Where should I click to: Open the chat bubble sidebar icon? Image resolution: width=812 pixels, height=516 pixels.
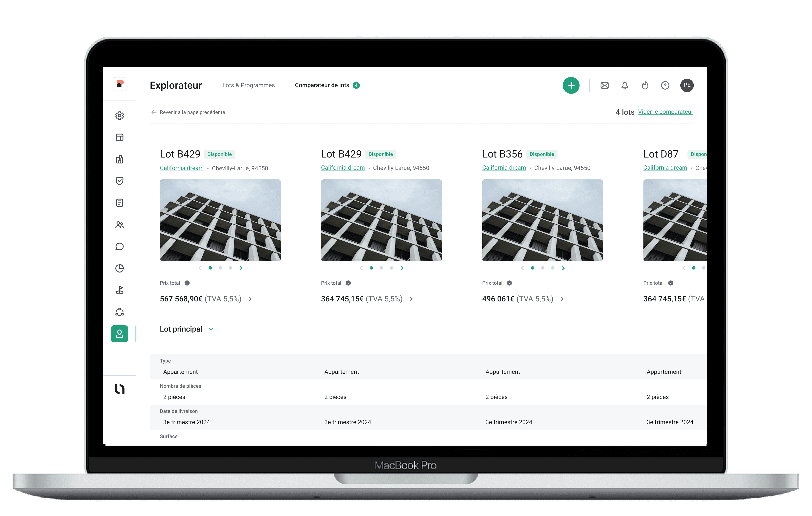pyautogui.click(x=119, y=246)
